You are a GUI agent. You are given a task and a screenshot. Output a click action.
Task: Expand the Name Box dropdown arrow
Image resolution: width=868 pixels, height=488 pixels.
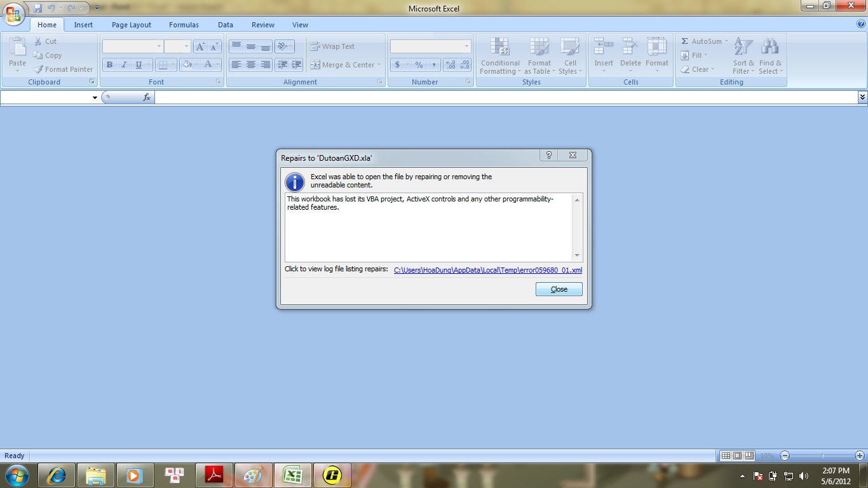(x=95, y=98)
